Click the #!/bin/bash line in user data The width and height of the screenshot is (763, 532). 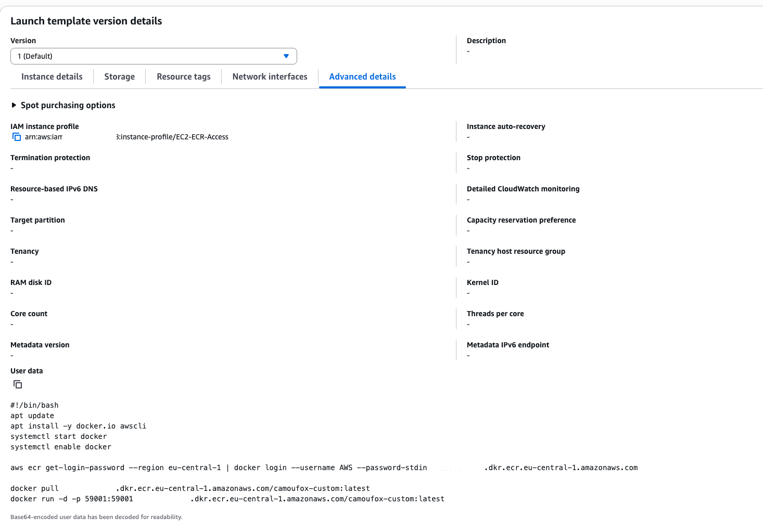(34, 405)
